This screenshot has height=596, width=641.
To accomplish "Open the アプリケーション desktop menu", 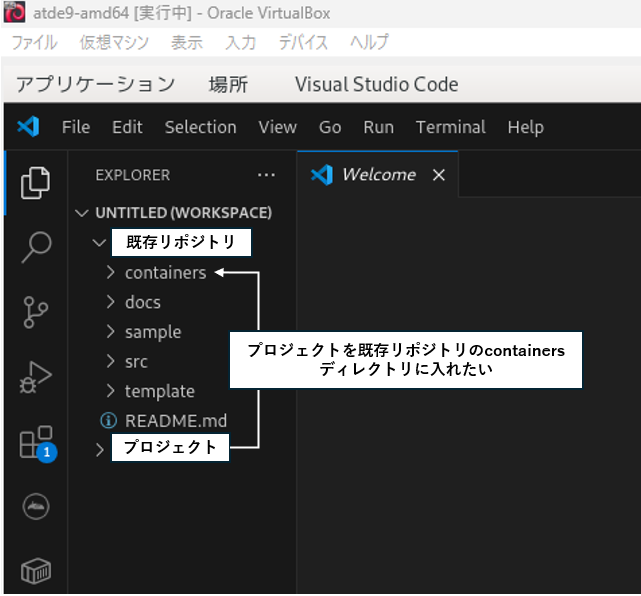I will pyautogui.click(x=95, y=84).
